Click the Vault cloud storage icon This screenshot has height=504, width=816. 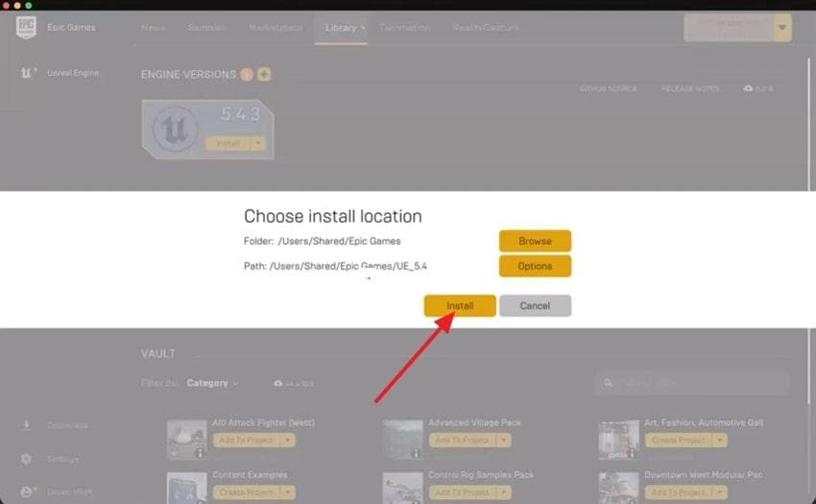tap(278, 384)
